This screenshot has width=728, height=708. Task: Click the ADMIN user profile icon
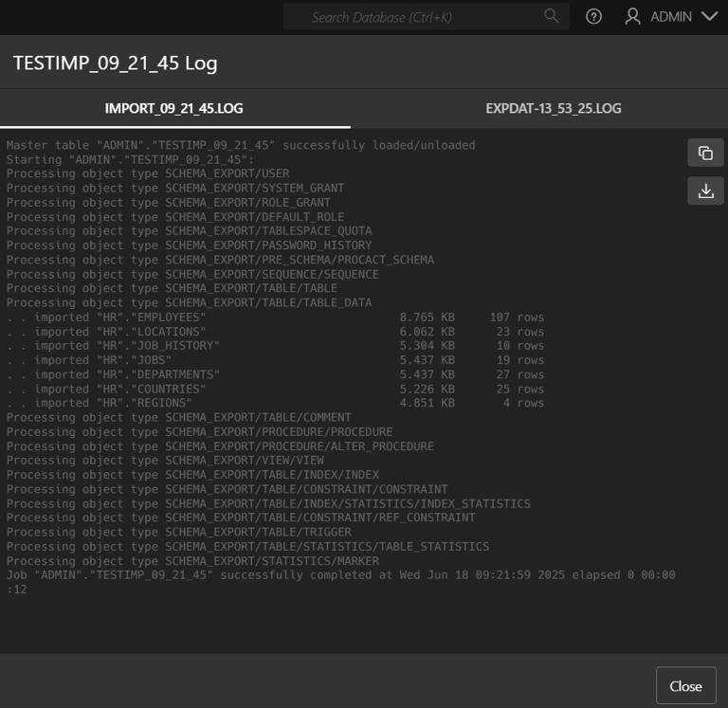[x=632, y=17]
